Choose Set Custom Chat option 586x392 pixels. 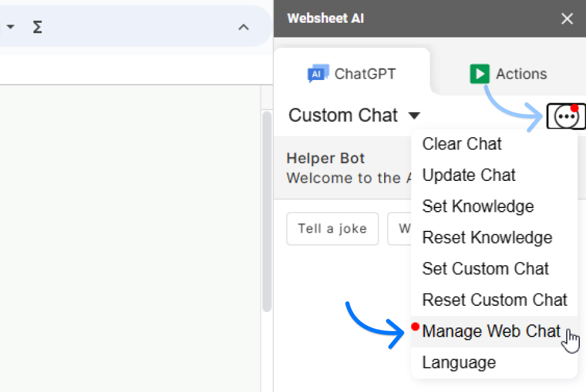pyautogui.click(x=485, y=269)
